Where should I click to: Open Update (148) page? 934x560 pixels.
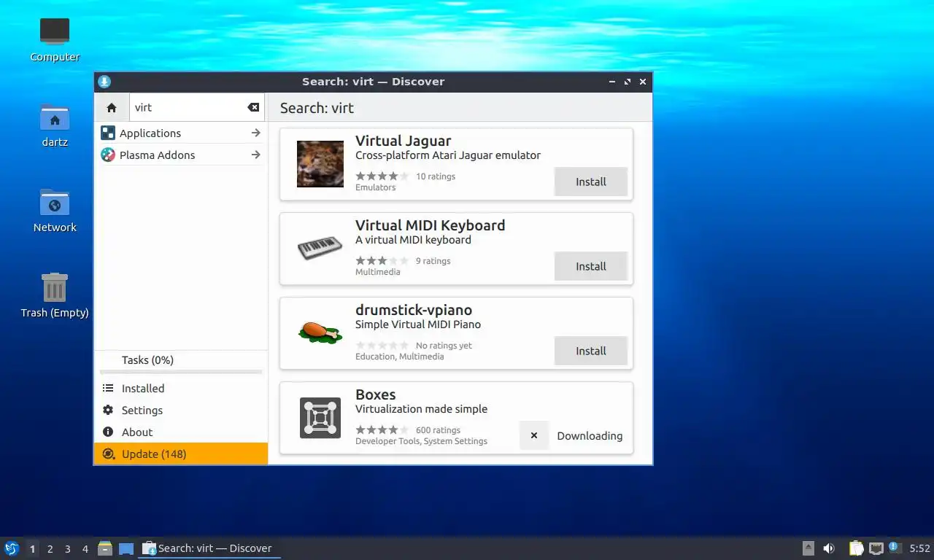(181, 454)
